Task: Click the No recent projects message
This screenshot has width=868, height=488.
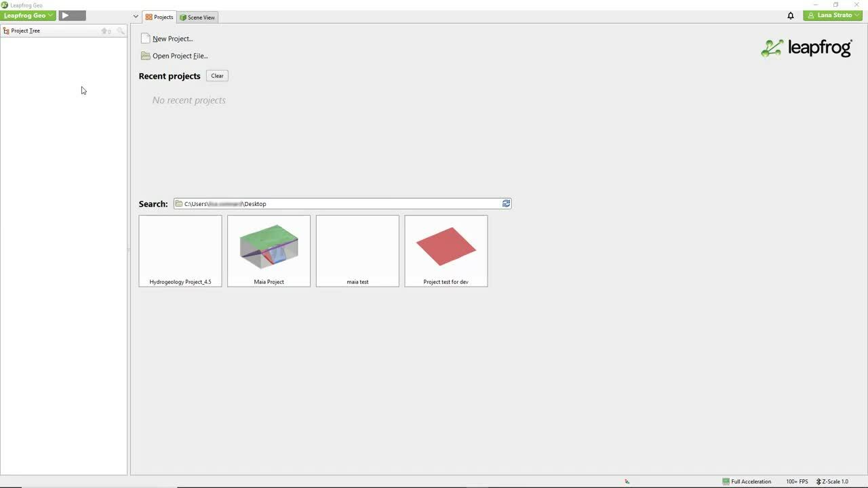Action: click(x=189, y=100)
